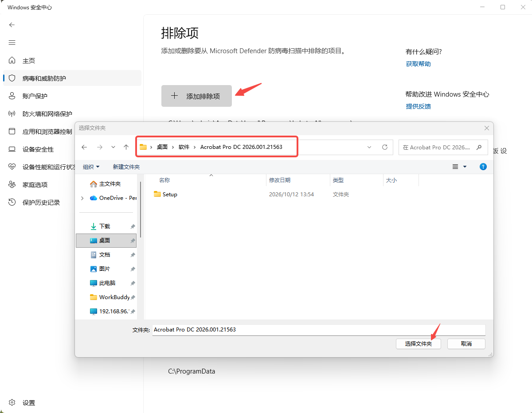Screen dimensions: 532x413
Task: Select the Setup folder in file list
Action: click(165, 195)
